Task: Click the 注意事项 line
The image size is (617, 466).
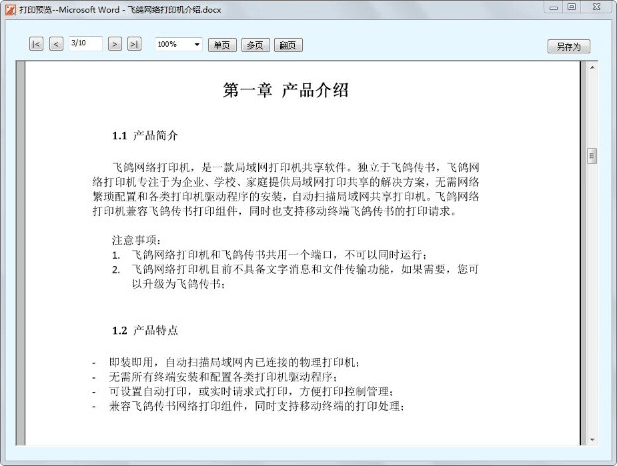Action: [136, 240]
